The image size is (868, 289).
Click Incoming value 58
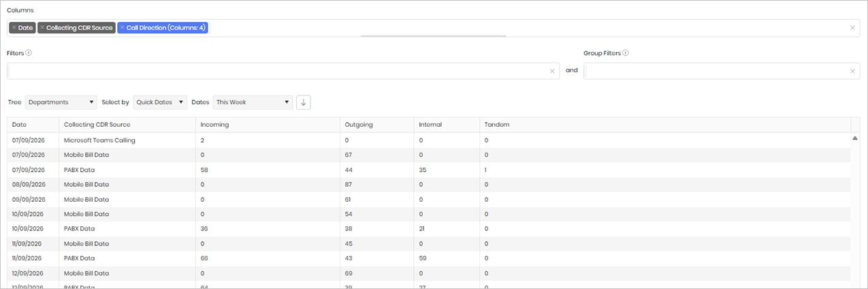pos(204,170)
